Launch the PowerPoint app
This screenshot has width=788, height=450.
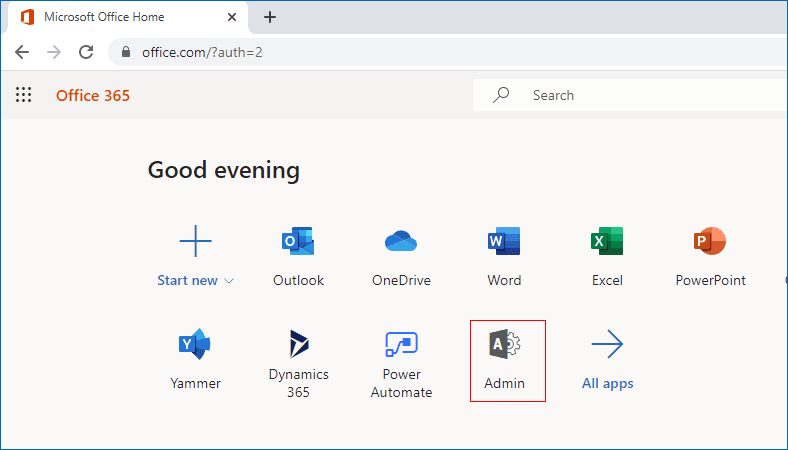coord(710,256)
